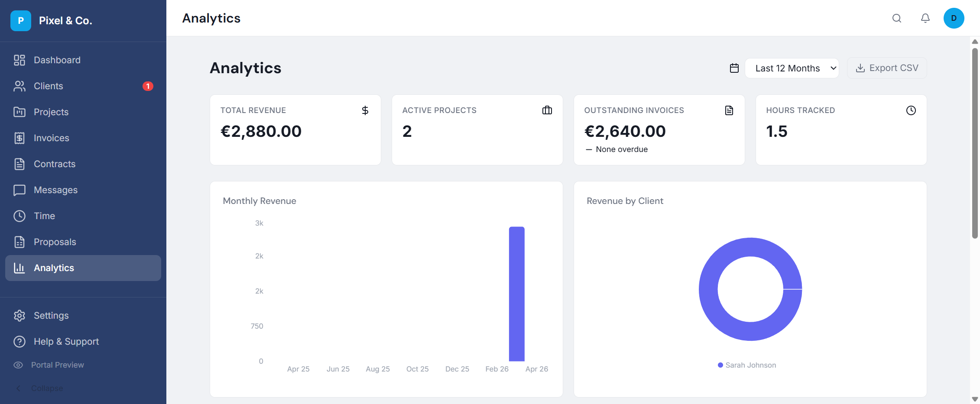
Task: Click Export CSV button
Action: pyautogui.click(x=887, y=68)
